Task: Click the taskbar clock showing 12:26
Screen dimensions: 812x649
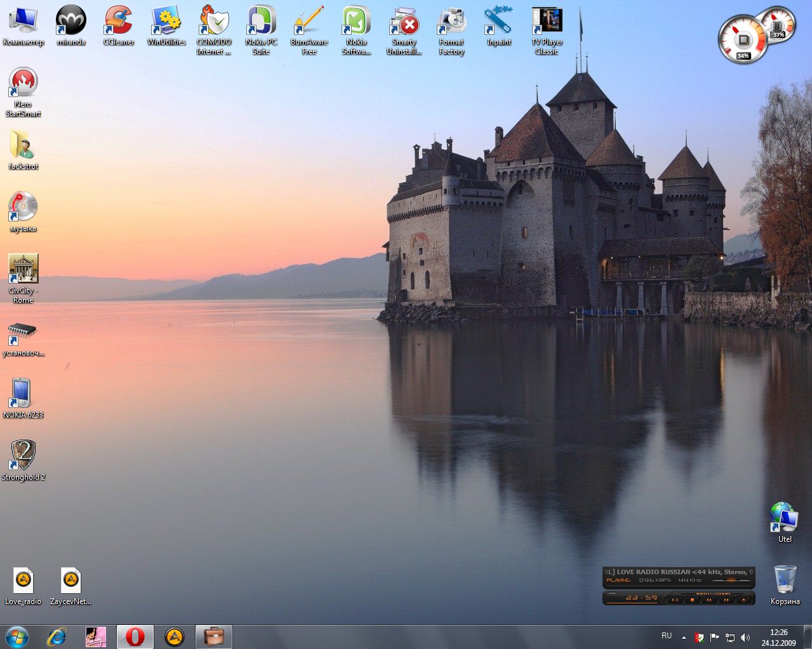Action: pyautogui.click(x=778, y=637)
